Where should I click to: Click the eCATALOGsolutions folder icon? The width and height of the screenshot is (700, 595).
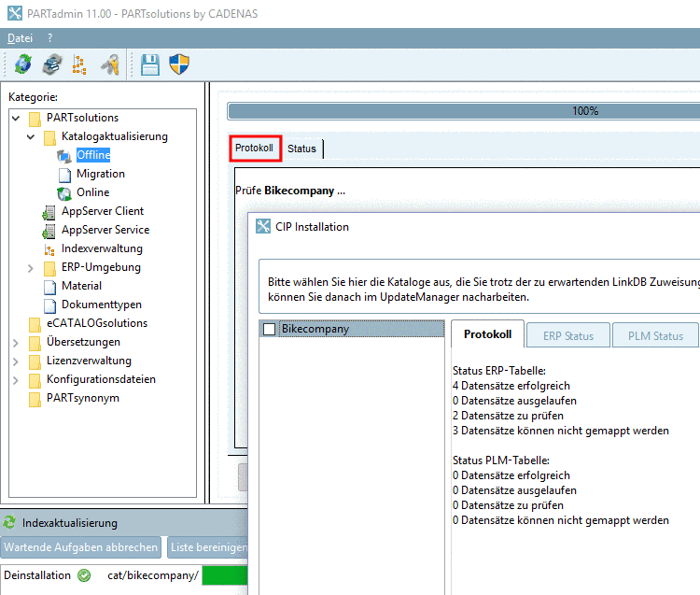point(35,324)
